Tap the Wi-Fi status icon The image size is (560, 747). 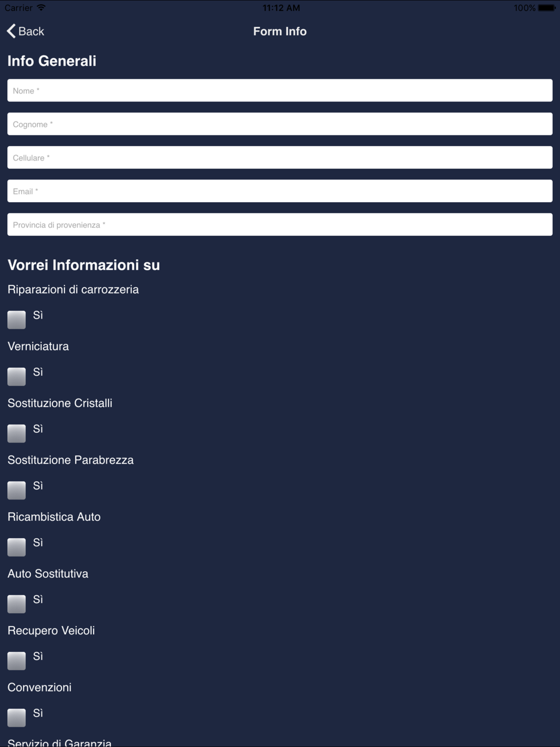tap(41, 8)
